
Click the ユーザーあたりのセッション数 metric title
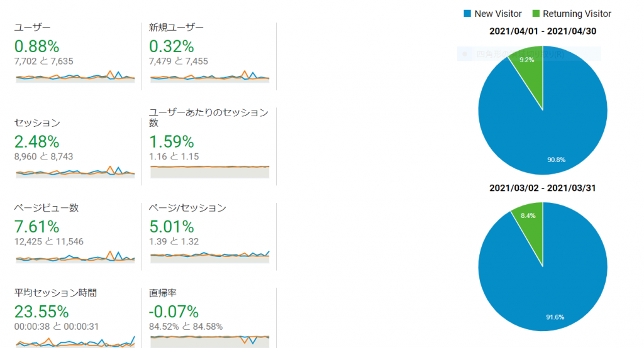[x=208, y=117]
